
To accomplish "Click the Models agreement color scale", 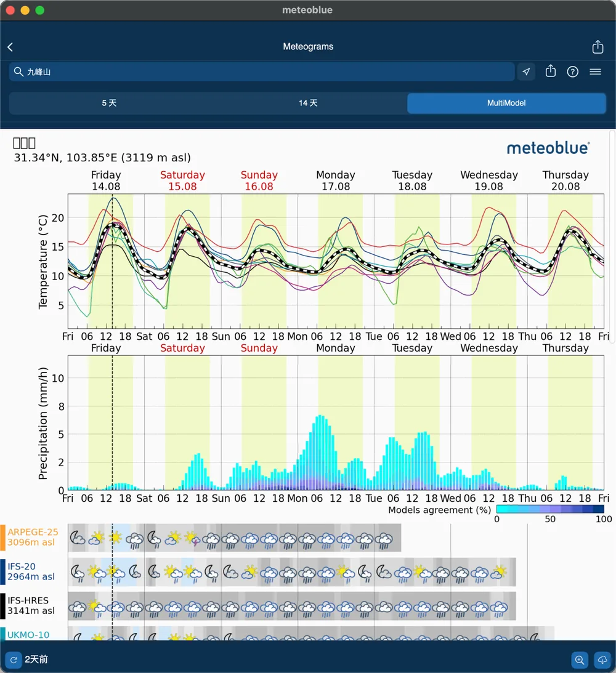I will pos(550,509).
